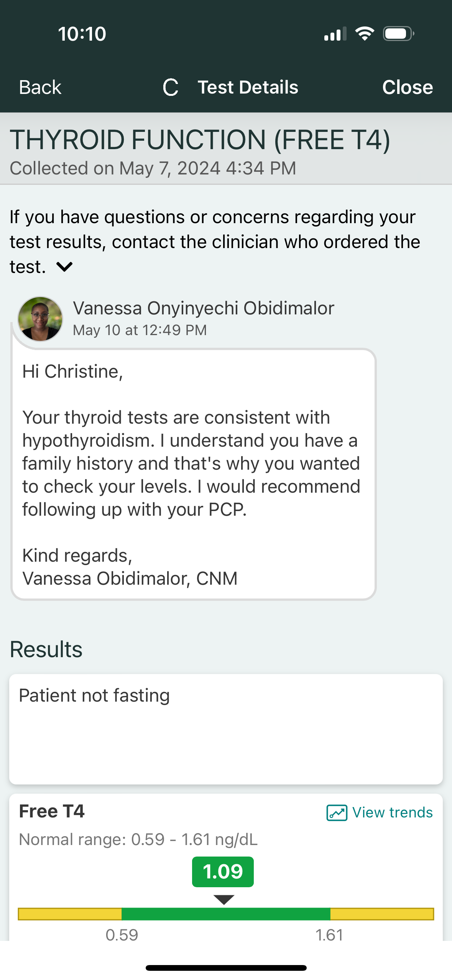The image size is (452, 980).
Task: Close the Test Details view
Action: pyautogui.click(x=407, y=87)
